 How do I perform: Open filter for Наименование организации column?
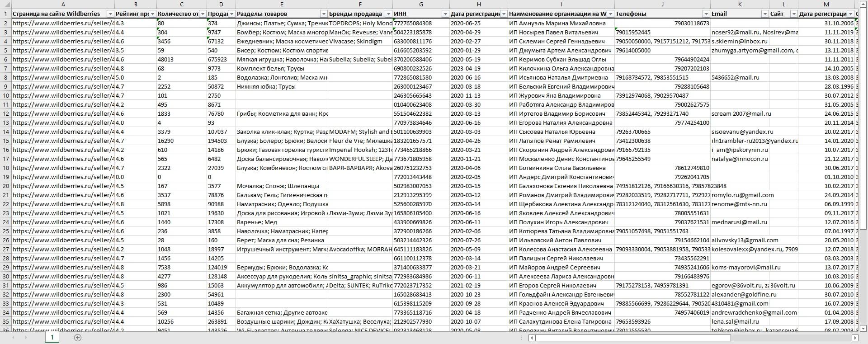610,14
